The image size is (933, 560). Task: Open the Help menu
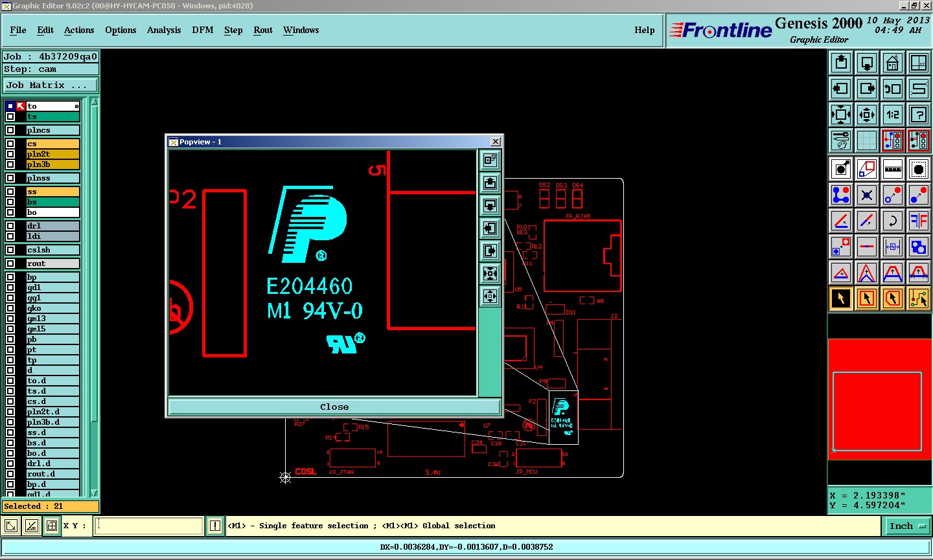645,30
